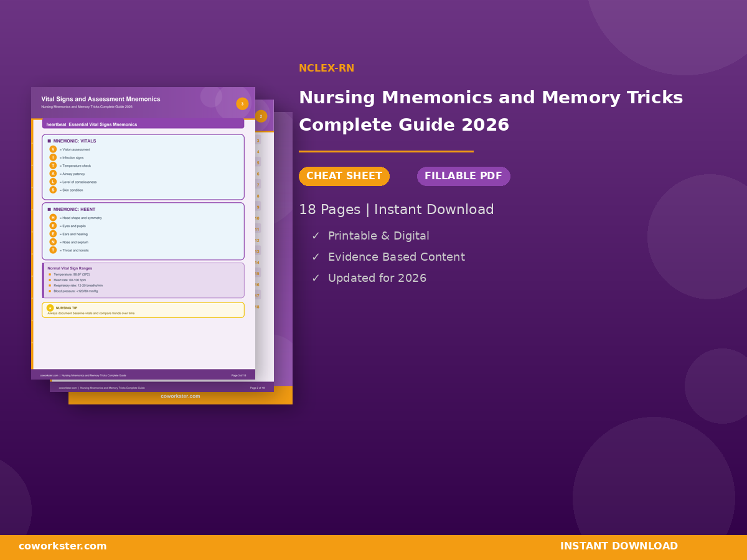Click the 'Temperature check' line
This screenshot has height=560, width=747.
coord(75,166)
